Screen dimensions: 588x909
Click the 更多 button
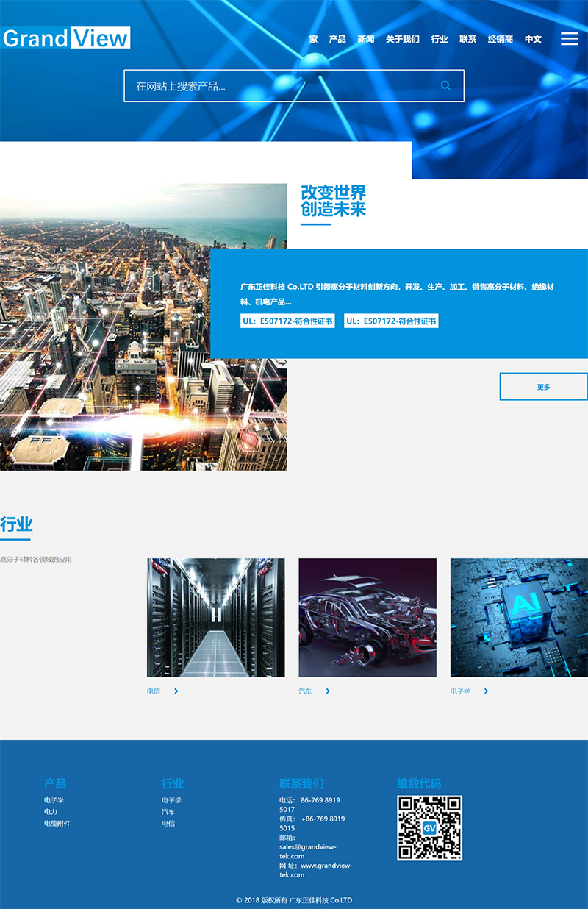(543, 387)
